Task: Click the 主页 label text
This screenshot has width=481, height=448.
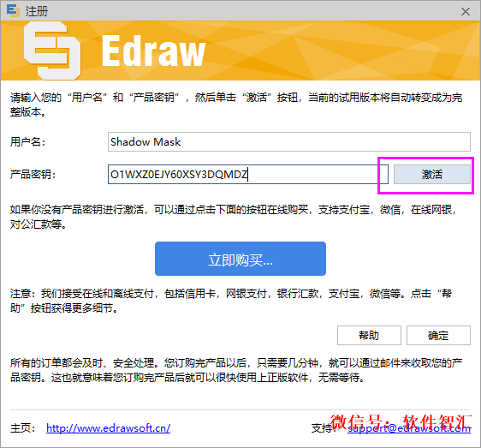Action: (x=22, y=428)
